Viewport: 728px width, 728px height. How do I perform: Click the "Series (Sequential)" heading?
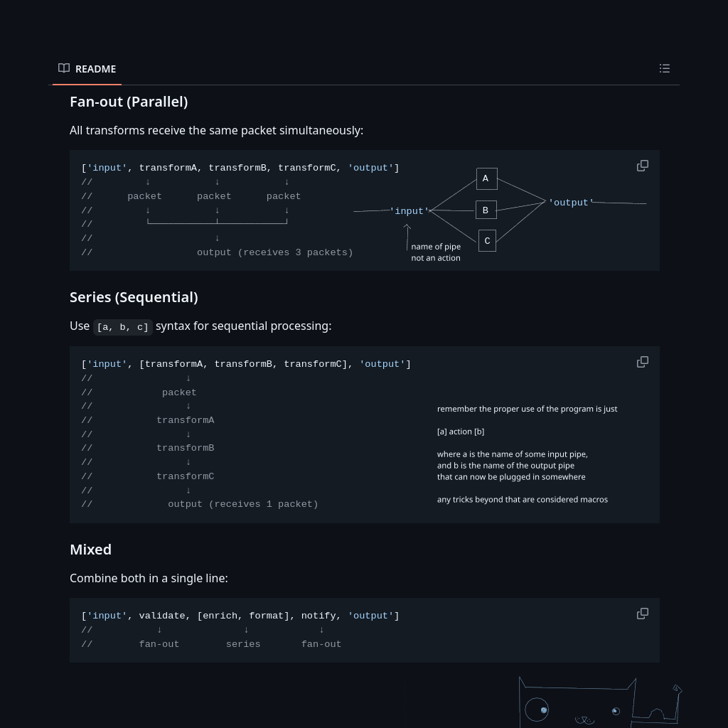[134, 297]
